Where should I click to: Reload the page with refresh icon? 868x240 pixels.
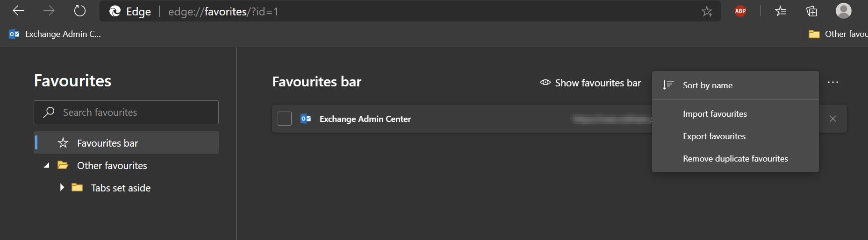point(80,11)
